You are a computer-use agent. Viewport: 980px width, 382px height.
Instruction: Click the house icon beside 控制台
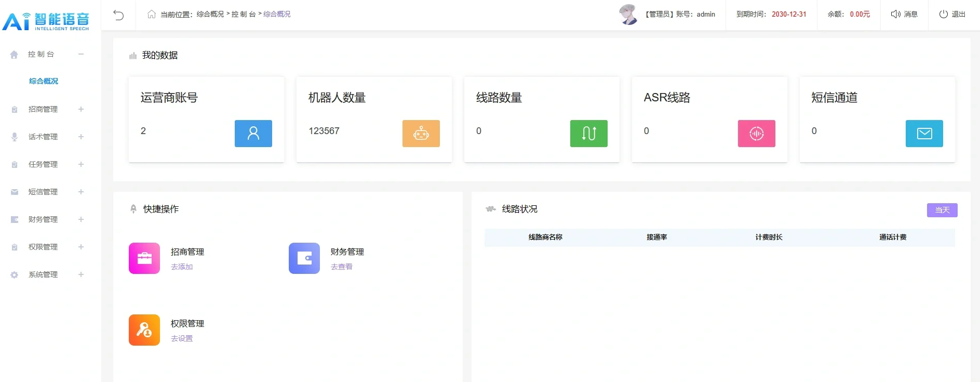pos(14,55)
